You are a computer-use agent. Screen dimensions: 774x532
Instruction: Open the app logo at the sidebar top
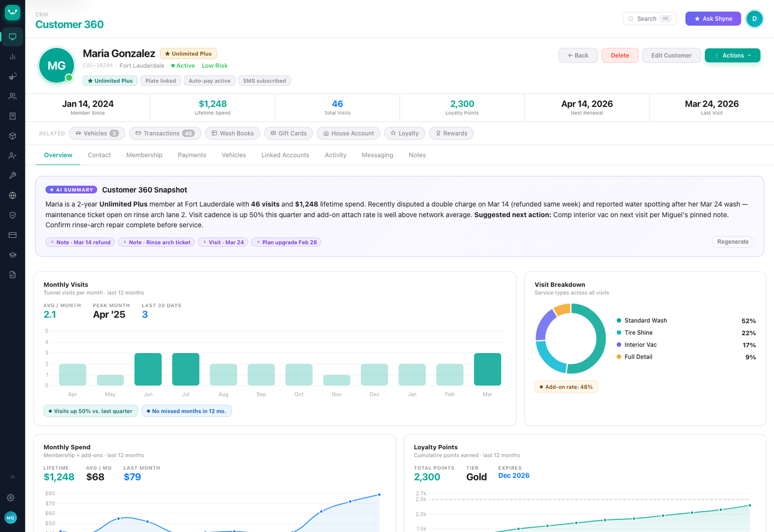click(x=12, y=12)
